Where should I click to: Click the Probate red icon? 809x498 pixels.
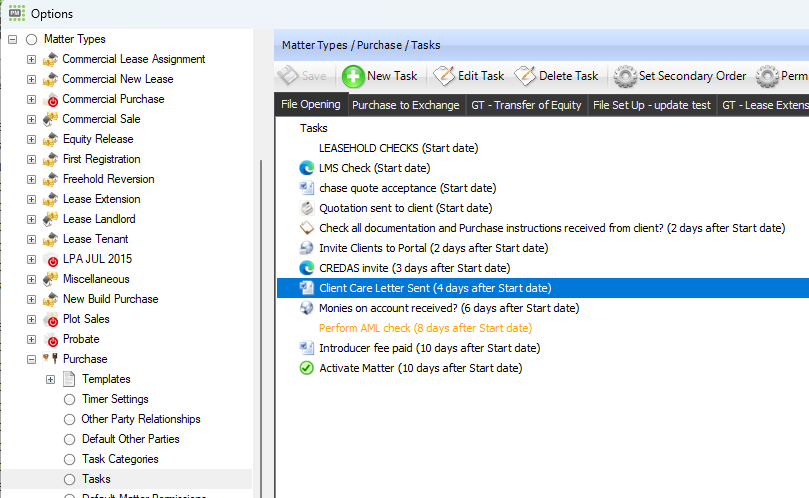point(51,340)
